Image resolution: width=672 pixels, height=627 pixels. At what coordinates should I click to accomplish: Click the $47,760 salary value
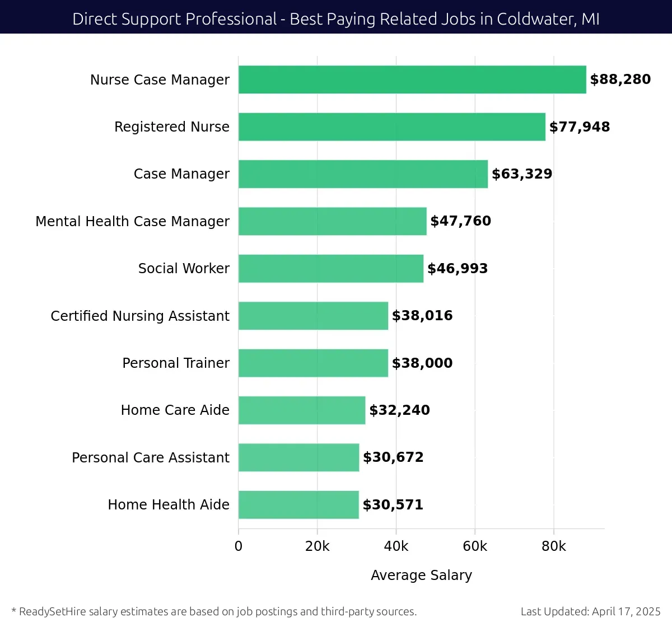[x=460, y=221]
